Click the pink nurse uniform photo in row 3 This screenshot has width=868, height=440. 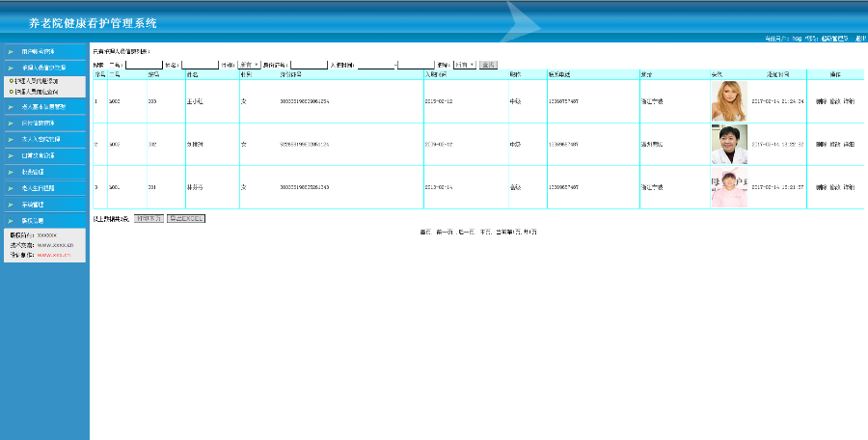[729, 187]
